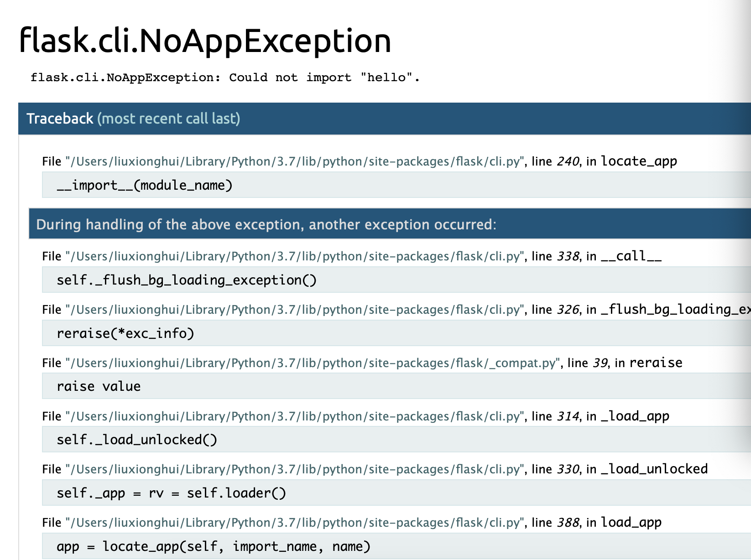
Task: Click the flask.cli.NoAppException page heading
Action: [205, 40]
